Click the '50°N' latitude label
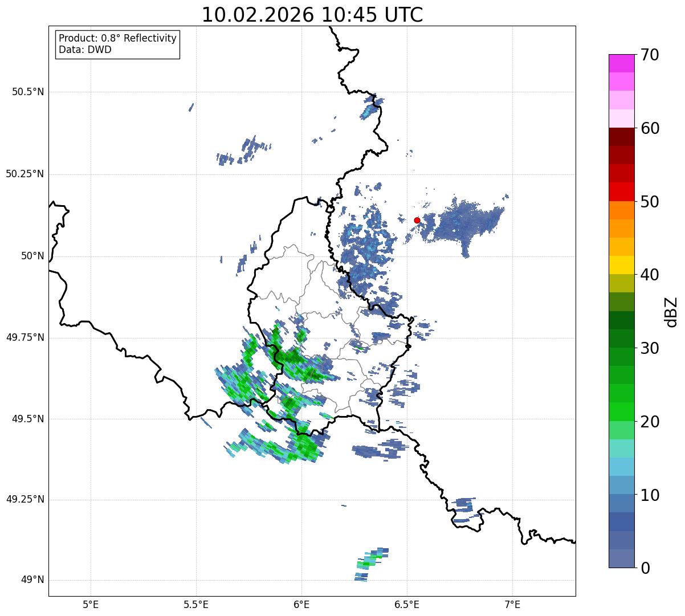 click(32, 256)
